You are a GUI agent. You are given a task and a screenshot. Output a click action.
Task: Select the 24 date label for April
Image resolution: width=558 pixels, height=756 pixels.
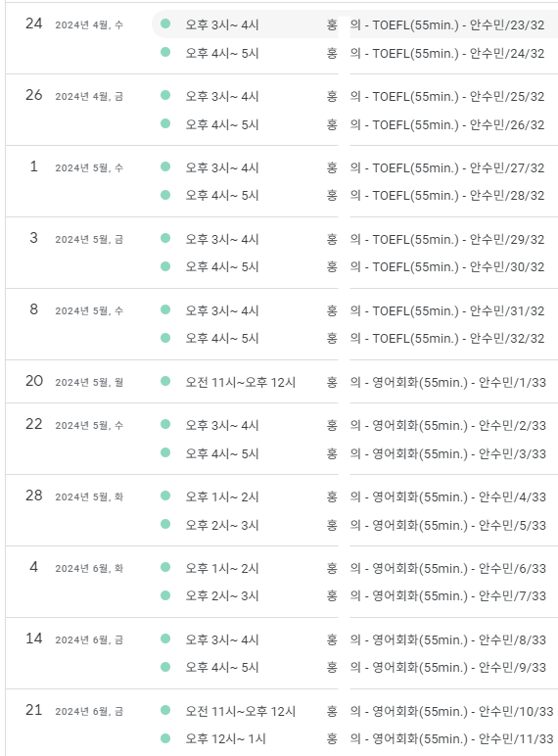(33, 24)
